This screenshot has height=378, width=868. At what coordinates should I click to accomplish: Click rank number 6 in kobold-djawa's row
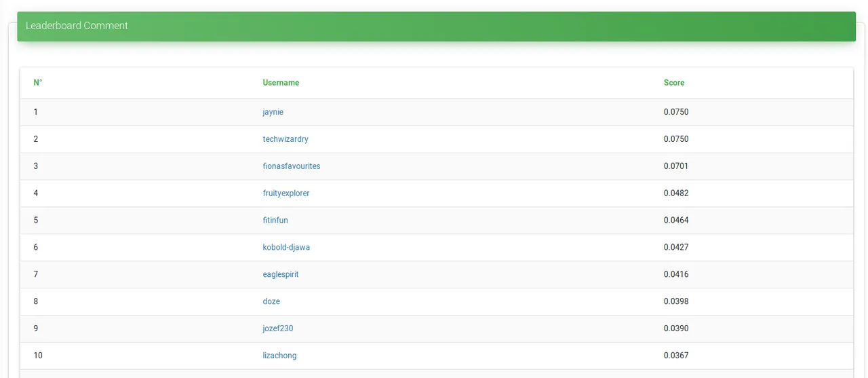36,248
